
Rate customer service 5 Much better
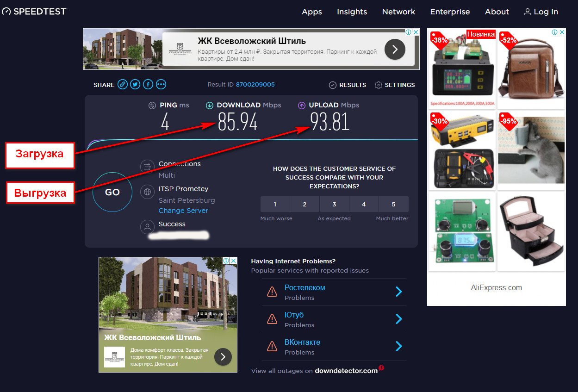[x=394, y=204]
